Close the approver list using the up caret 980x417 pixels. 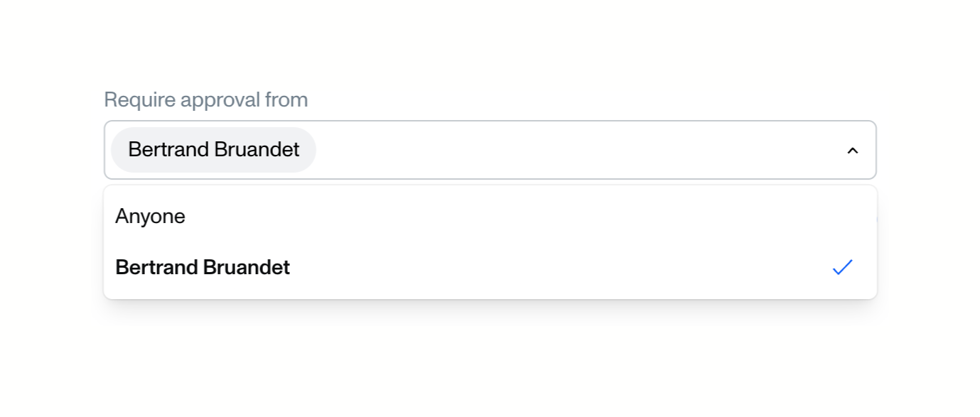pyautogui.click(x=853, y=151)
